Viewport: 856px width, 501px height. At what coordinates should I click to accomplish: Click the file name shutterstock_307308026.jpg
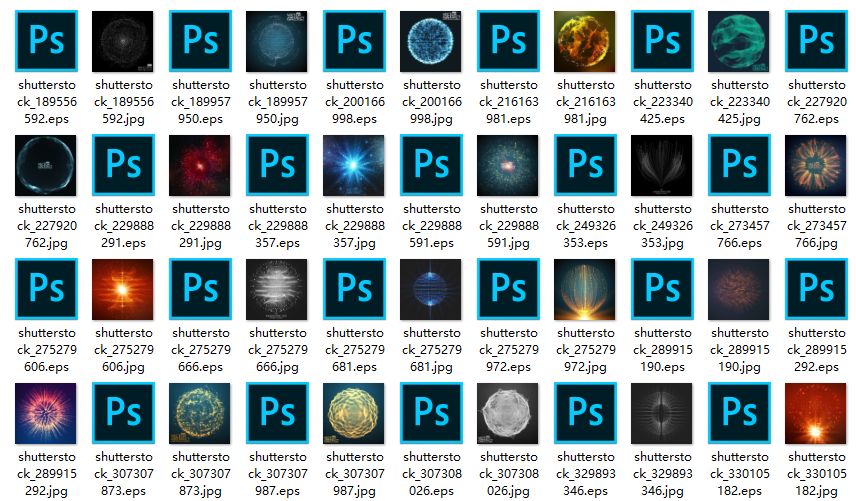[x=508, y=474]
